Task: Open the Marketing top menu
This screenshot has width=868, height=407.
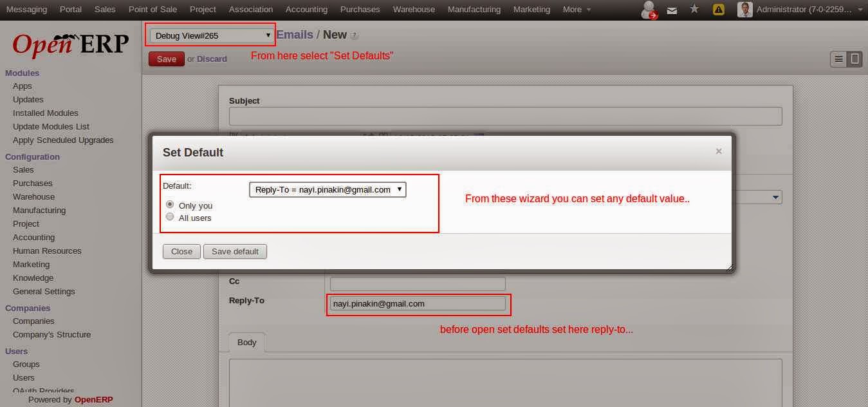Action: pyautogui.click(x=531, y=10)
